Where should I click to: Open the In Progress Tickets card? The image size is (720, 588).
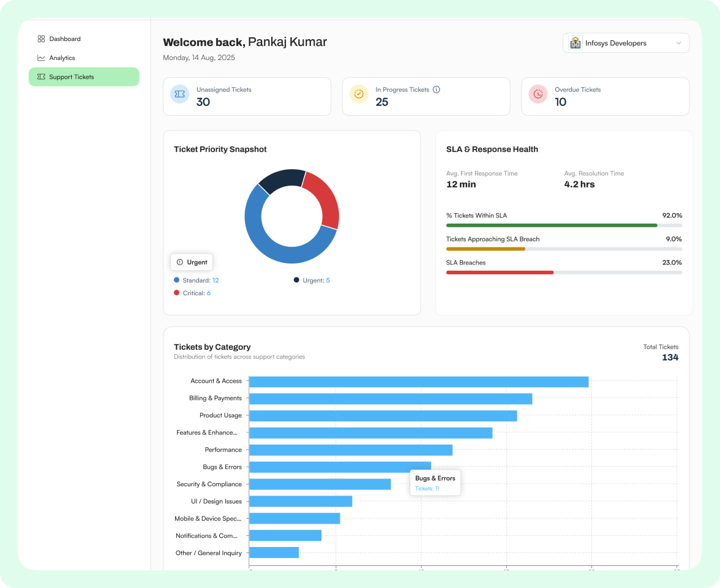click(426, 97)
